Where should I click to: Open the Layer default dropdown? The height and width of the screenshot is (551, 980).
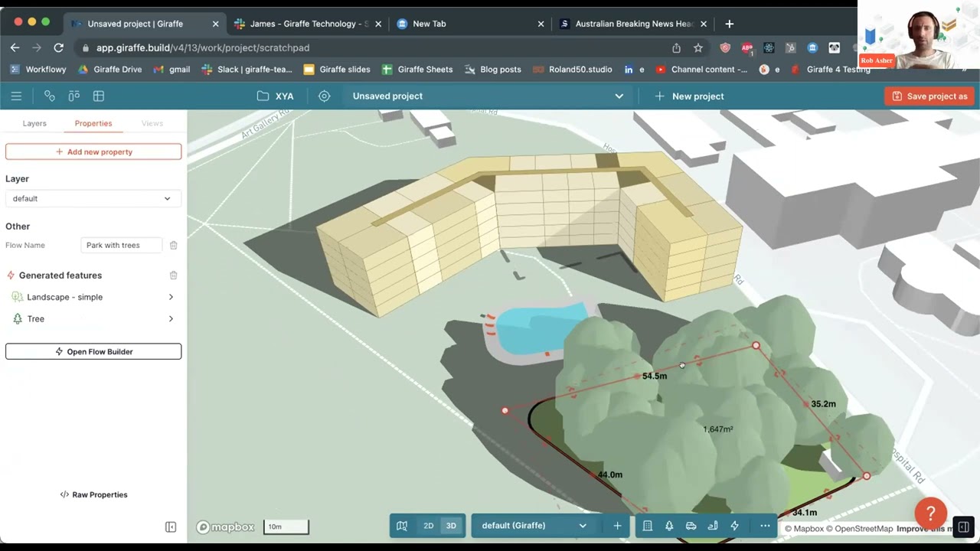[x=93, y=198]
